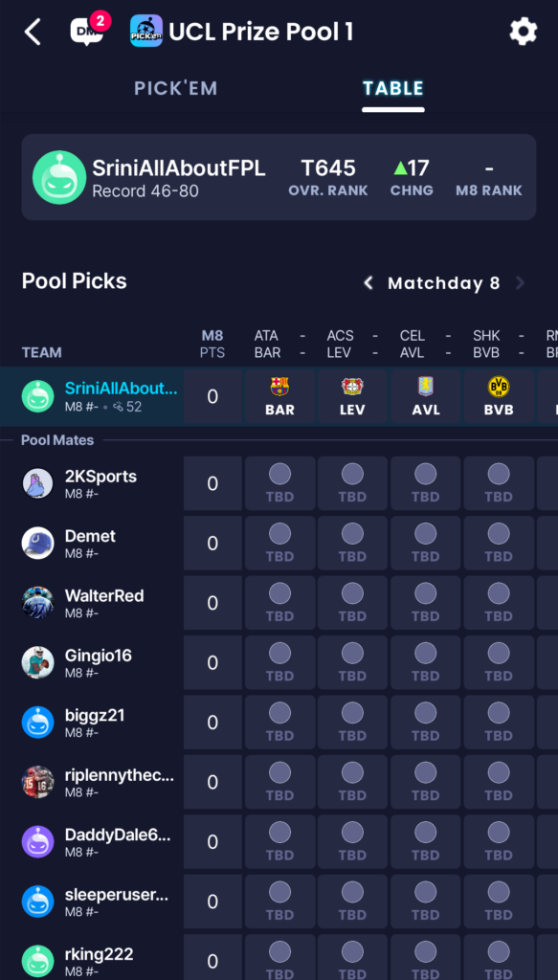Screen dimensions: 558x980
Task: Go to previous matchday chevron
Action: pyautogui.click(x=368, y=283)
